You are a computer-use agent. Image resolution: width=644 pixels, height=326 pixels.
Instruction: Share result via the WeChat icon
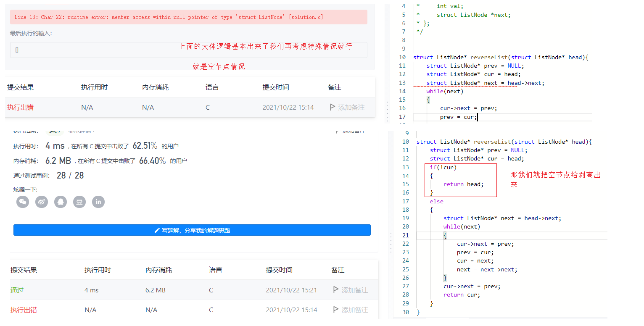pyautogui.click(x=23, y=202)
